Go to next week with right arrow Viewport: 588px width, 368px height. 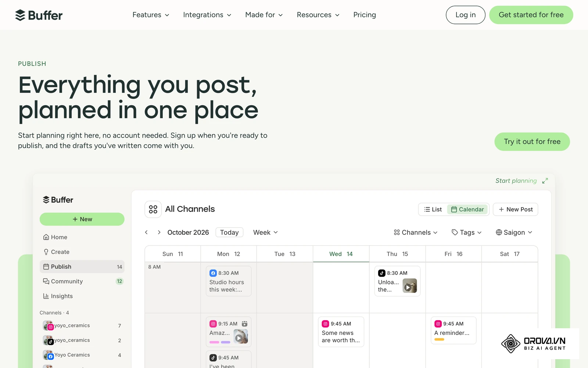159,232
